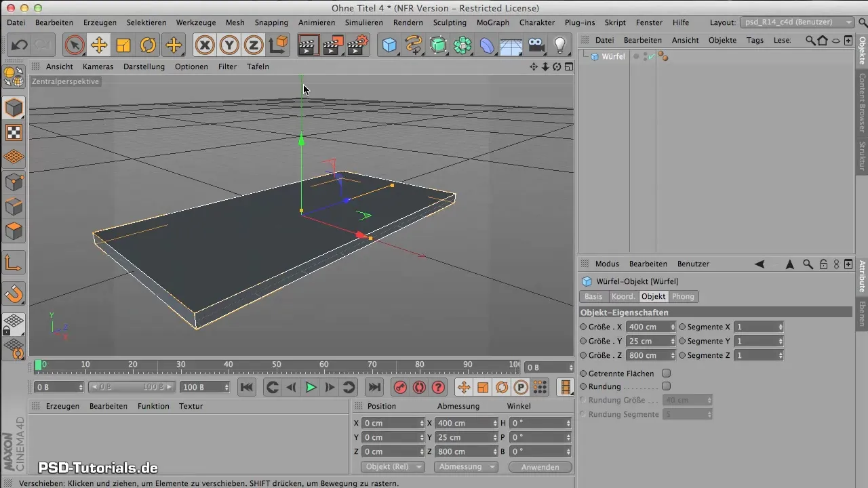Open the Abmessung dropdown
The image size is (868, 488).
[467, 467]
